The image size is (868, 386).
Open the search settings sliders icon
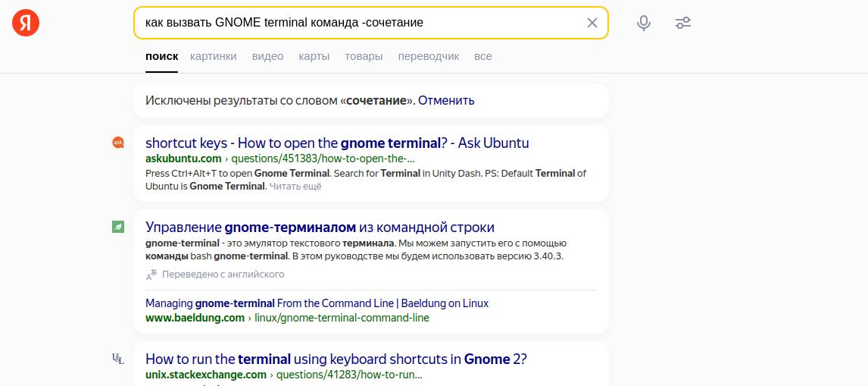pos(683,23)
